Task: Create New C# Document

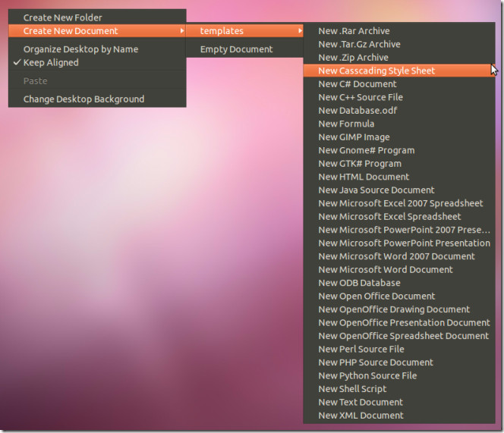Action: (x=399, y=84)
